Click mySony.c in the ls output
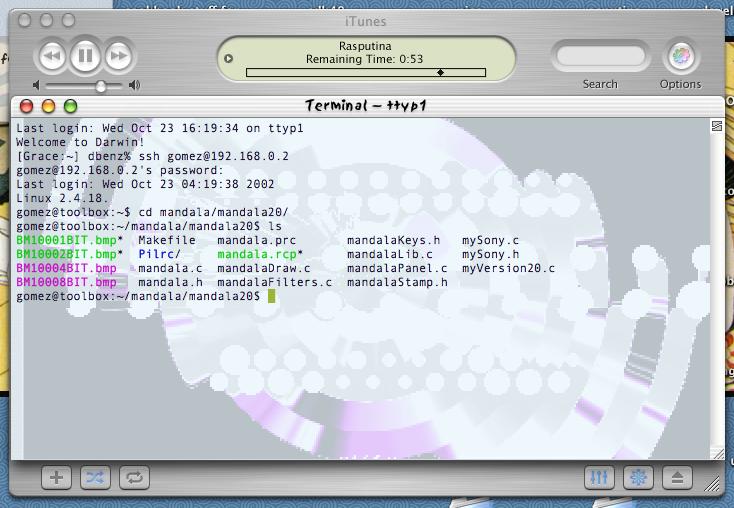Image resolution: width=734 pixels, height=508 pixels. click(x=490, y=240)
